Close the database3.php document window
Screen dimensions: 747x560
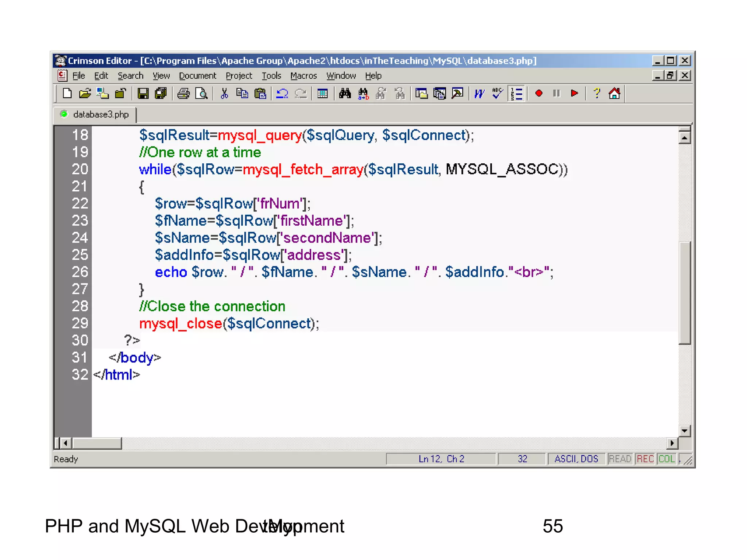[685, 75]
